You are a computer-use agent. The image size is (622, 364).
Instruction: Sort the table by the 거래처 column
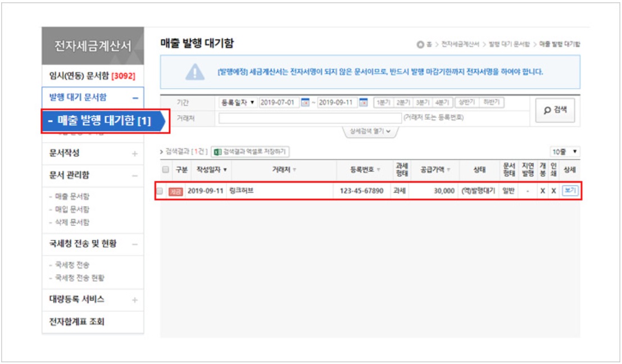tap(284, 170)
